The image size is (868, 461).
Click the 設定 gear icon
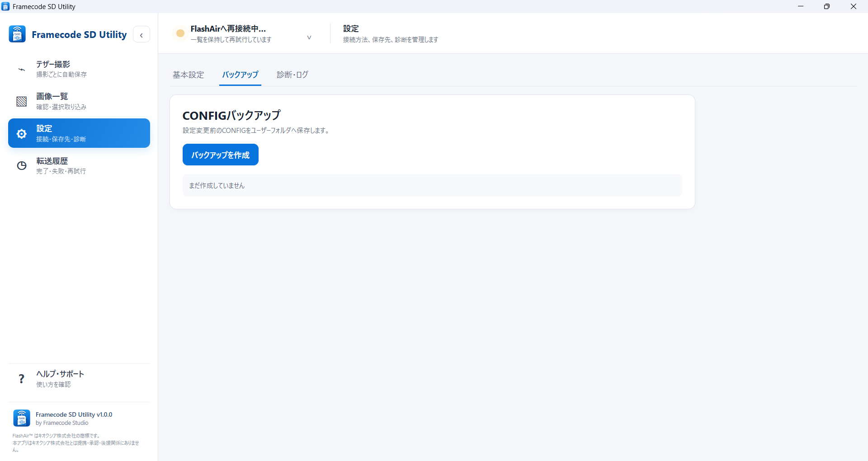pyautogui.click(x=21, y=134)
